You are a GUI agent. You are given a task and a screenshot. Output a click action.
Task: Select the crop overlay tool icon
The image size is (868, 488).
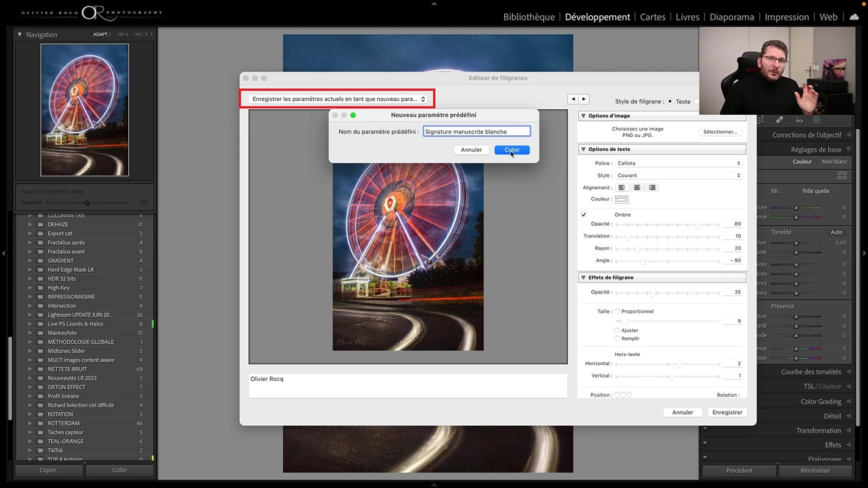[761, 120]
